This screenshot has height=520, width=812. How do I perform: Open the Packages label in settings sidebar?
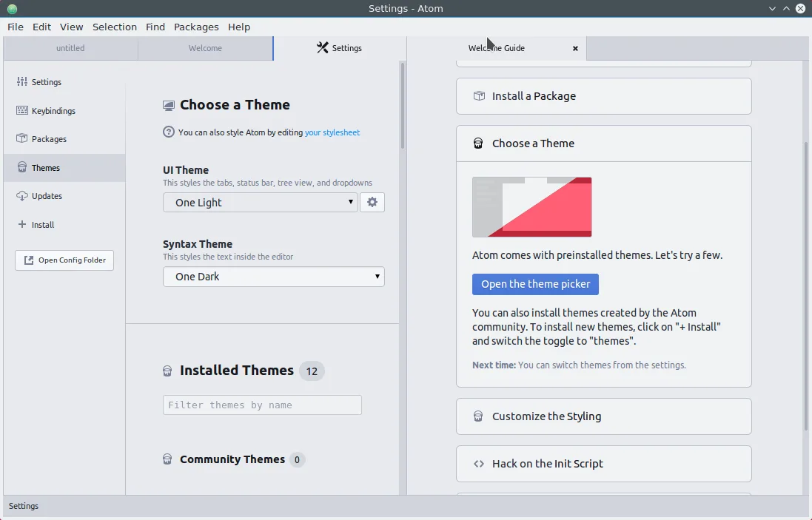(49, 139)
